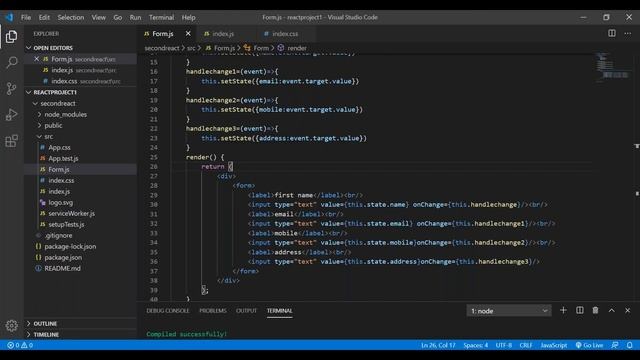Open notifications bell in status bar
640x360 pixels.
(629, 345)
